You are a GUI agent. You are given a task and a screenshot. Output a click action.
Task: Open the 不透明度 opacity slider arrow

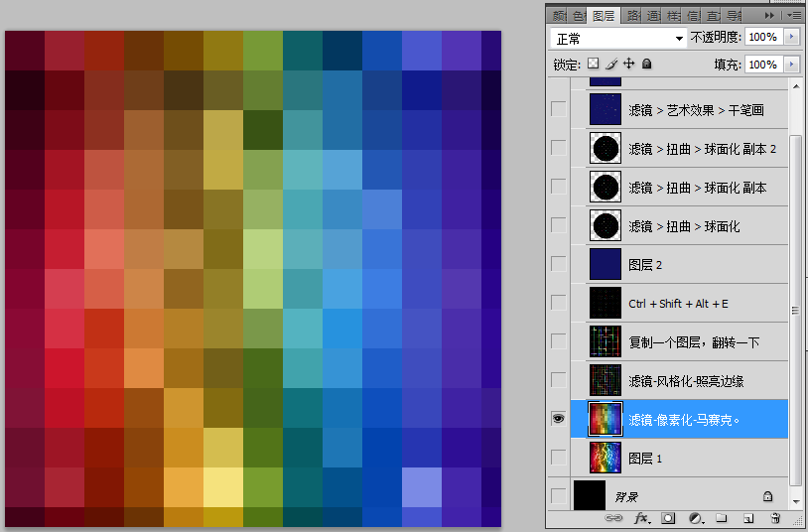(791, 37)
